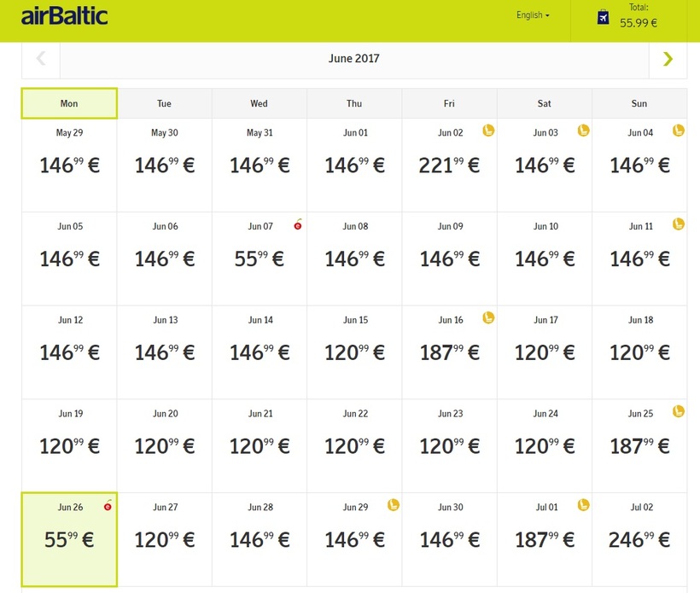Choose the Jun 19 fare cell

(69, 446)
